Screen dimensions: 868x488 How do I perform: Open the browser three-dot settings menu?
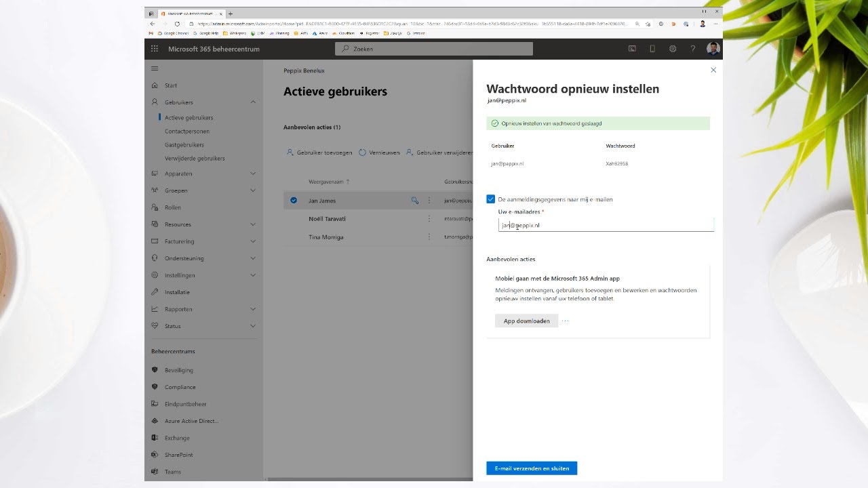[715, 23]
